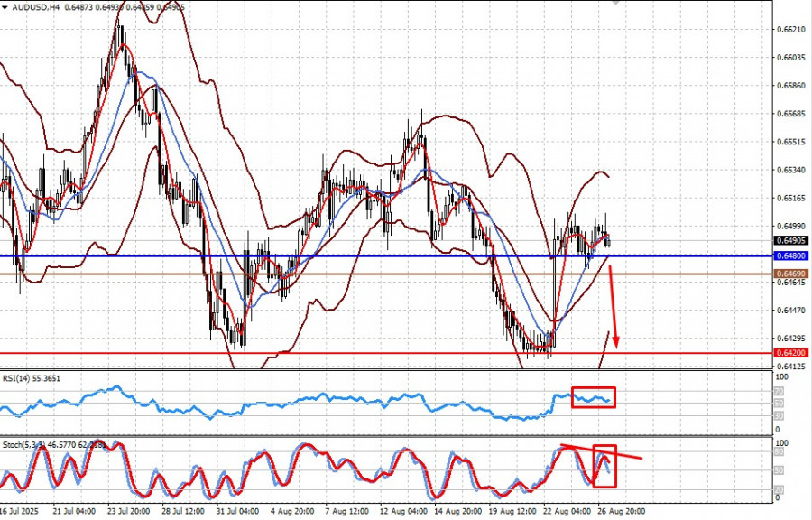The image size is (812, 520).
Task: Click the 0.65685 price scale label
Action: (x=791, y=114)
